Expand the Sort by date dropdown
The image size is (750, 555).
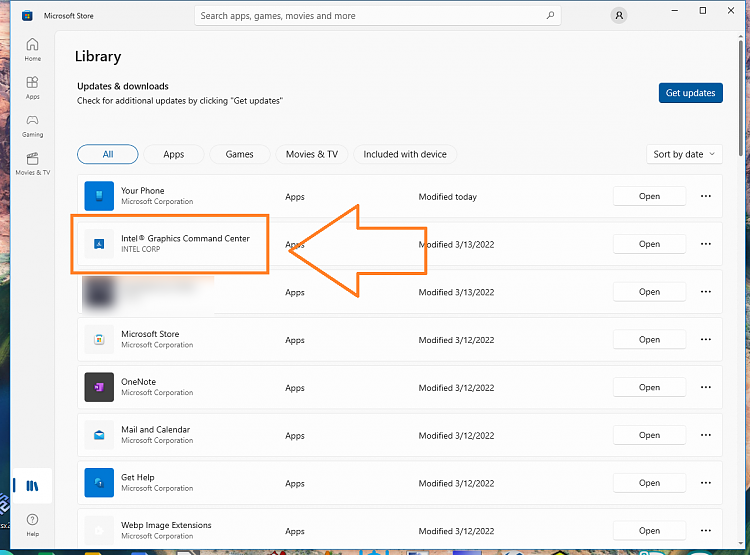tap(684, 154)
